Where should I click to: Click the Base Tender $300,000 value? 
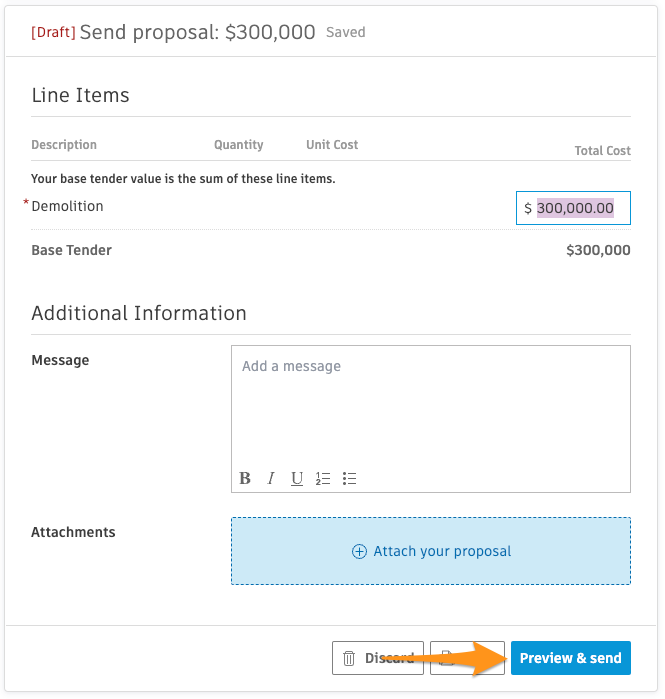(x=598, y=250)
